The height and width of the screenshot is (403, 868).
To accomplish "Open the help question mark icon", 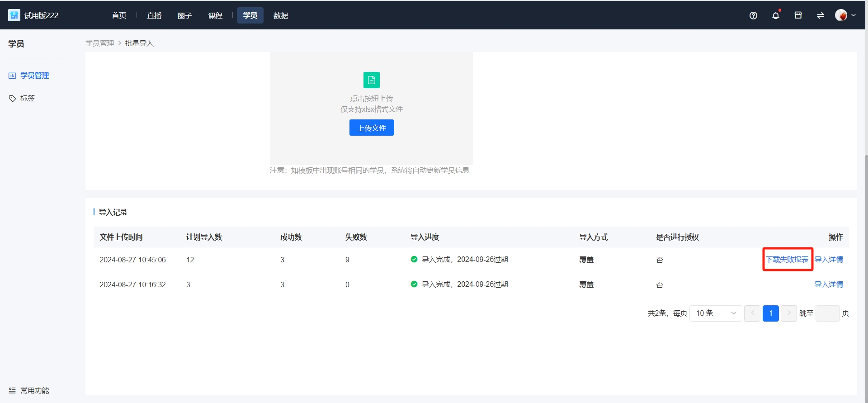I will pyautogui.click(x=753, y=15).
